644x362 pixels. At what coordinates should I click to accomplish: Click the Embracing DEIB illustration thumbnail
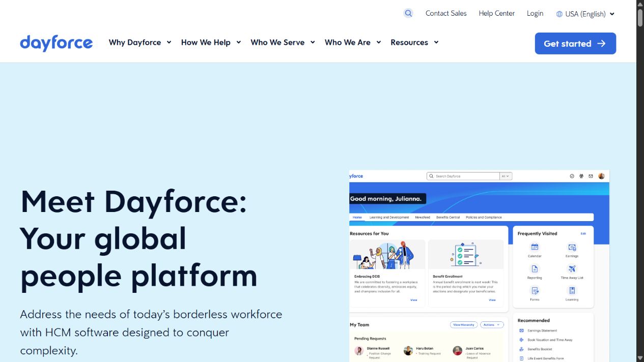[x=388, y=255]
